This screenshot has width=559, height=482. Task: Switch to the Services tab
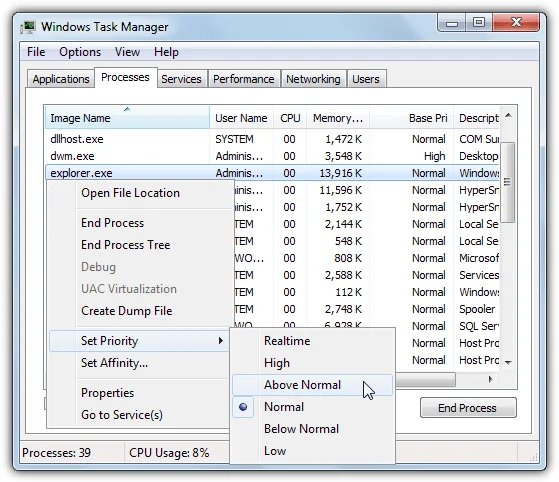point(181,79)
